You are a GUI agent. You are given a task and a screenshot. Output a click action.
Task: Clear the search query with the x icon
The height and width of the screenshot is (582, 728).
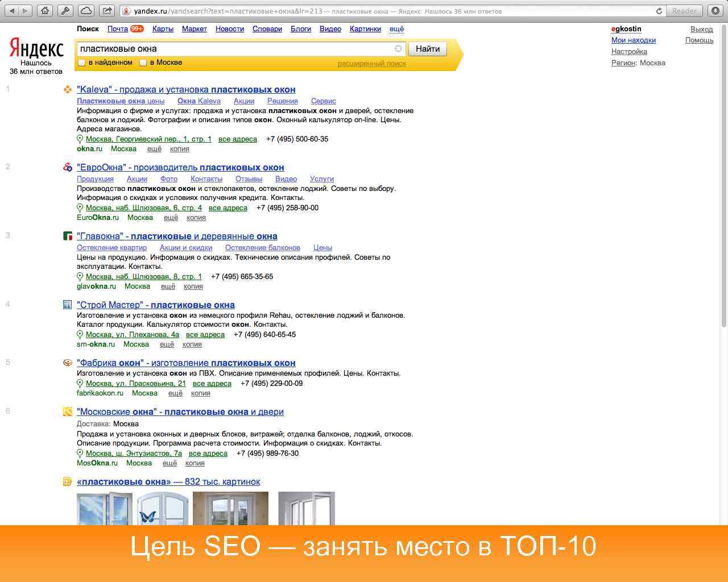click(398, 49)
